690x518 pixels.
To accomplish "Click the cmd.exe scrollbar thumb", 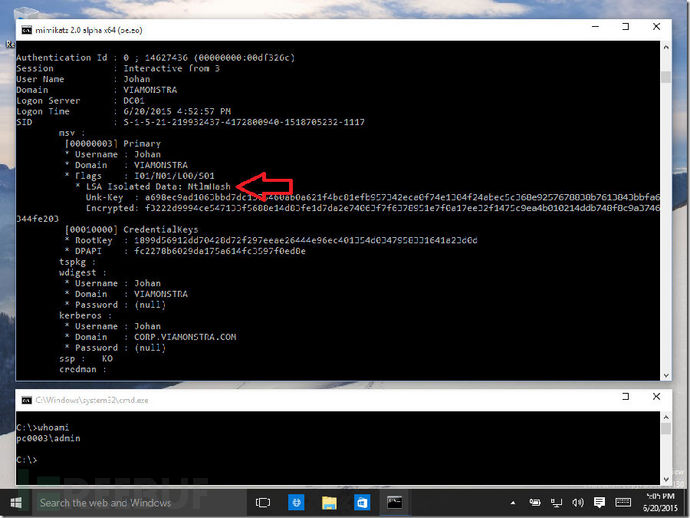I will pos(666,428).
